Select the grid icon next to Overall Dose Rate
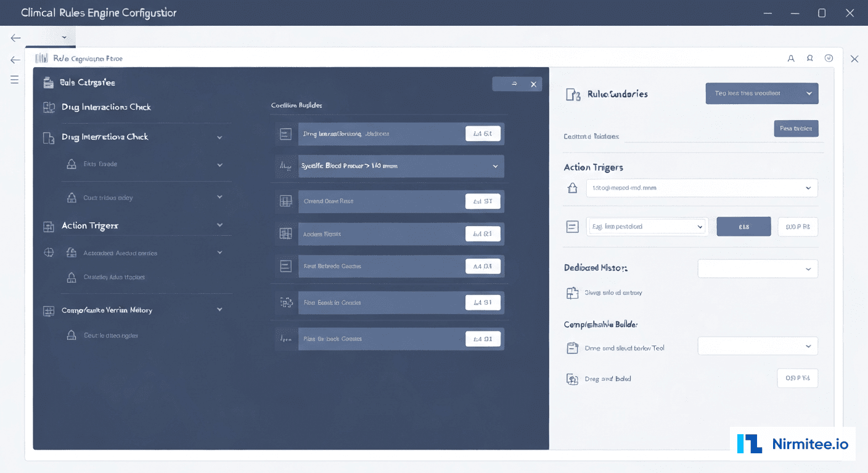Image resolution: width=868 pixels, height=473 pixels. point(285,201)
